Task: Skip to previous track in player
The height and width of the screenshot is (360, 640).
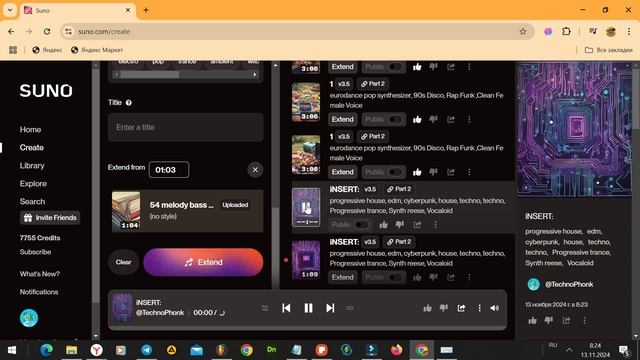Action: coord(286,308)
